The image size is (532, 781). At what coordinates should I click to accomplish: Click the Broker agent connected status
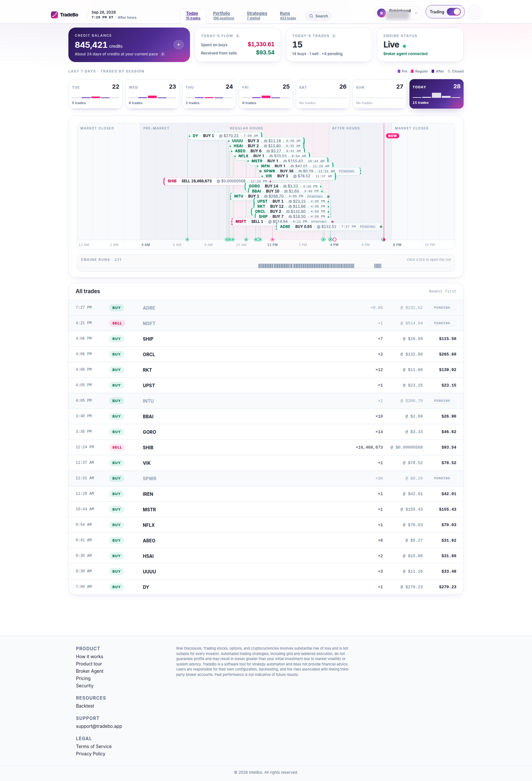tap(405, 54)
